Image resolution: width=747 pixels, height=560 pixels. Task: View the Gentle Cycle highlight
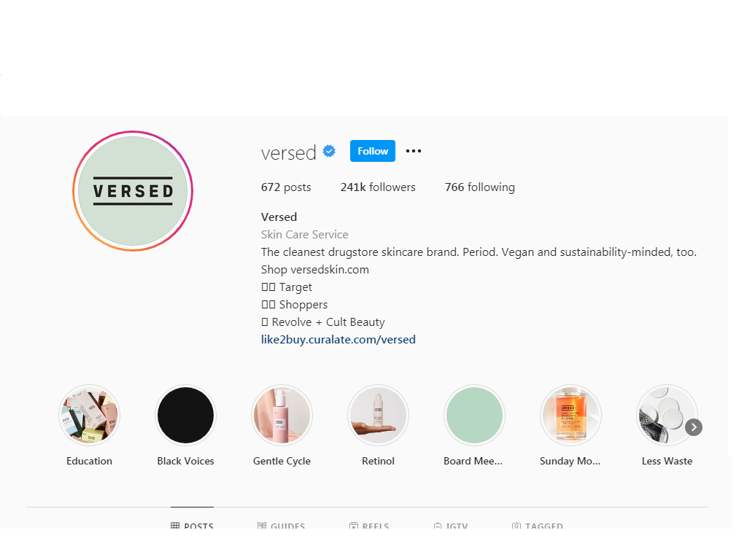click(282, 415)
